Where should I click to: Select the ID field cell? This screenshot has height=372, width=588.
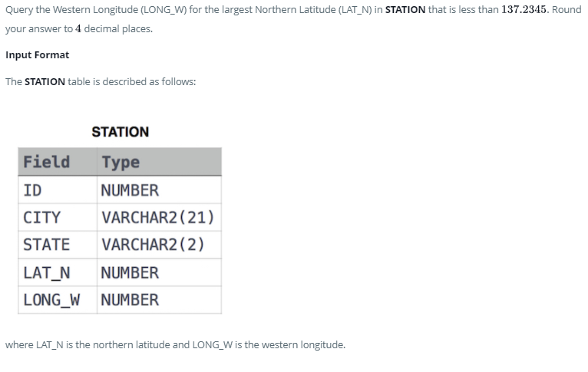coord(58,190)
